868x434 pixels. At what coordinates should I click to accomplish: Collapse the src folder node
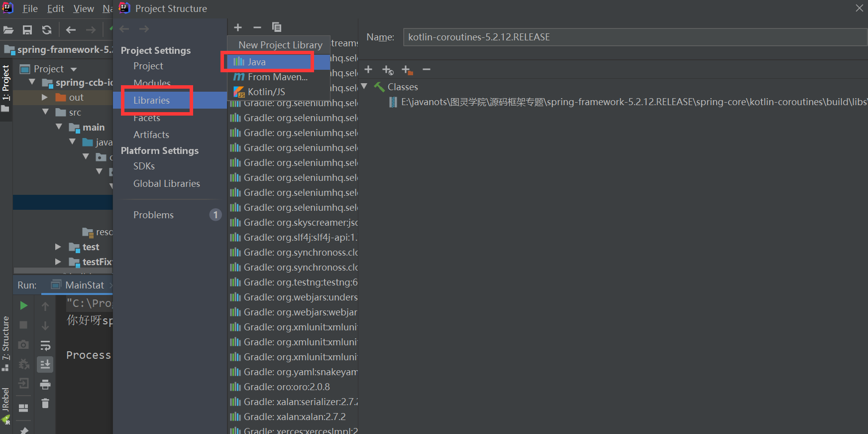coord(46,112)
